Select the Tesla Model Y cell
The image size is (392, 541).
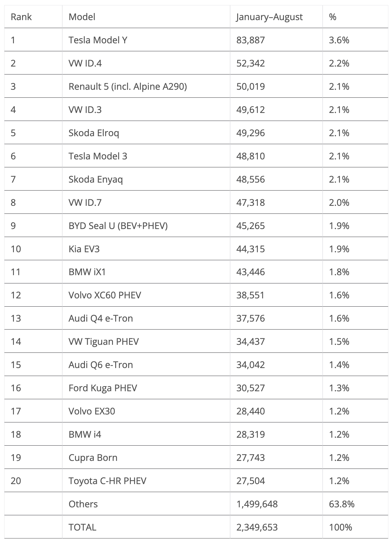pyautogui.click(x=98, y=40)
